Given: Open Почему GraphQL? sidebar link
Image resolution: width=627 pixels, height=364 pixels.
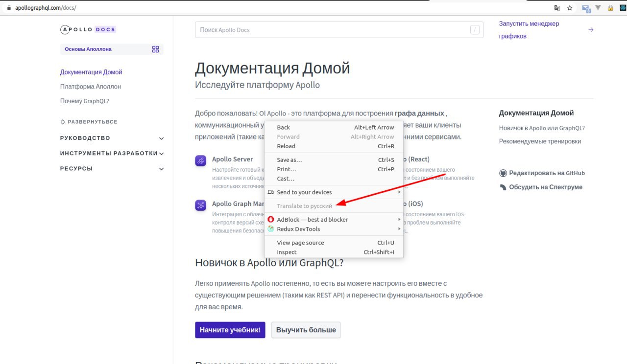Looking at the screenshot, I should point(85,101).
